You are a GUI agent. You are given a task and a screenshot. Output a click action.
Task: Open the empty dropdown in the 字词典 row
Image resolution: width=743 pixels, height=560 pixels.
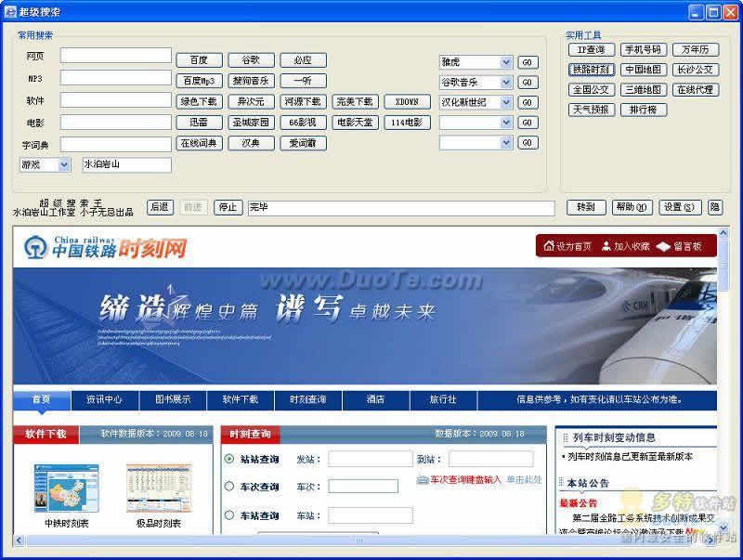click(x=506, y=143)
